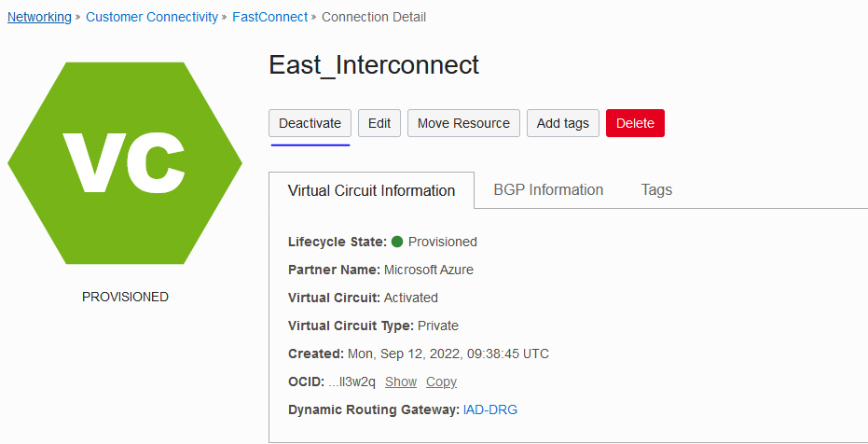Click the green Provisioned status dot
868x444 pixels.
pyautogui.click(x=397, y=242)
